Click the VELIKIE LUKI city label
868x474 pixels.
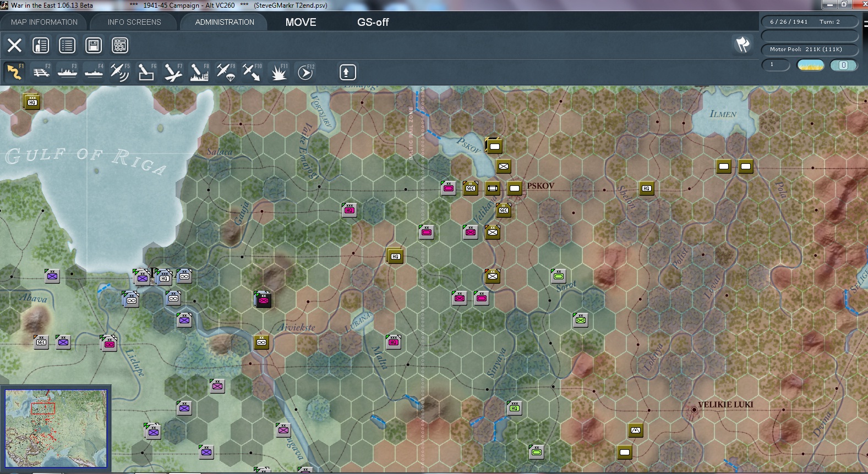click(725, 405)
